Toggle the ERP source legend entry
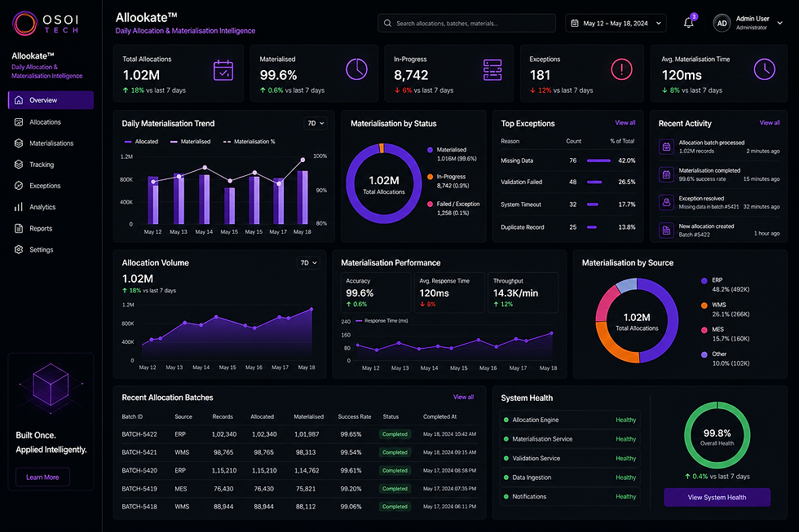The width and height of the screenshot is (799, 532). coord(725,284)
